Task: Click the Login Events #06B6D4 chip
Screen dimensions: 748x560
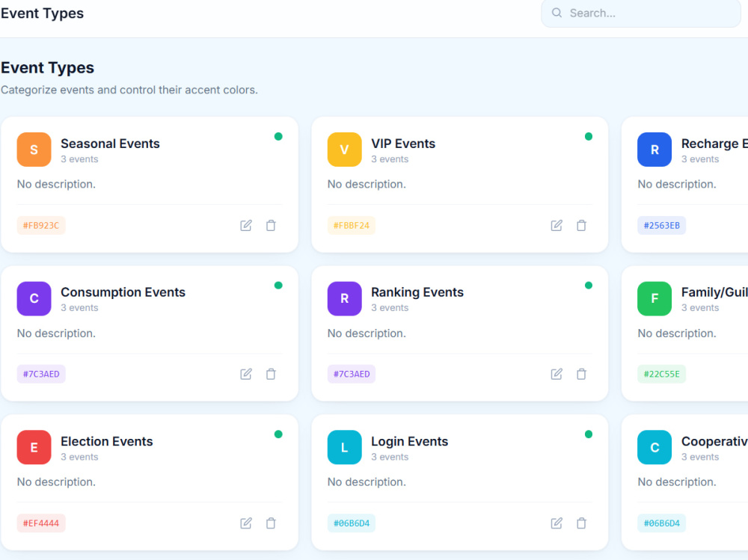Action: [x=351, y=523]
